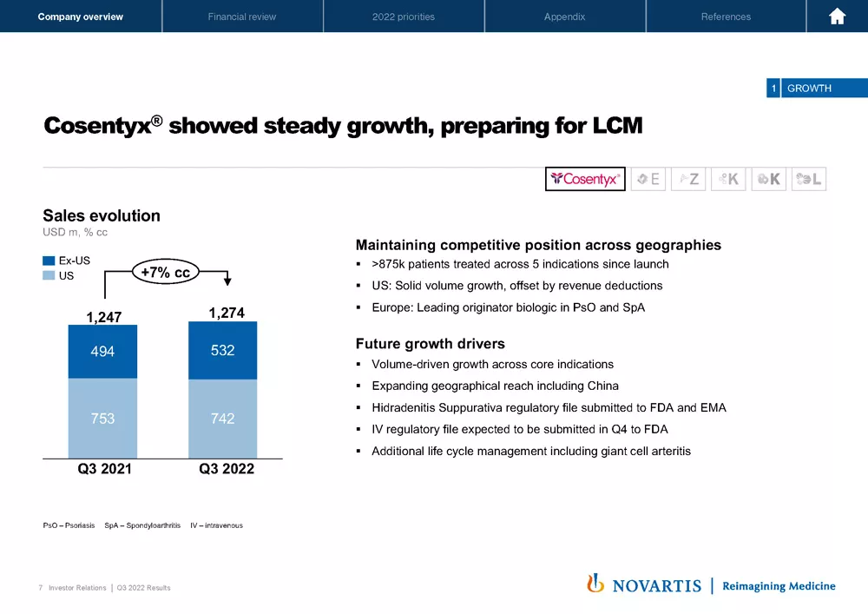The image size is (868, 614).
Task: Click the Novartis logo in the footer
Action: click(x=644, y=584)
